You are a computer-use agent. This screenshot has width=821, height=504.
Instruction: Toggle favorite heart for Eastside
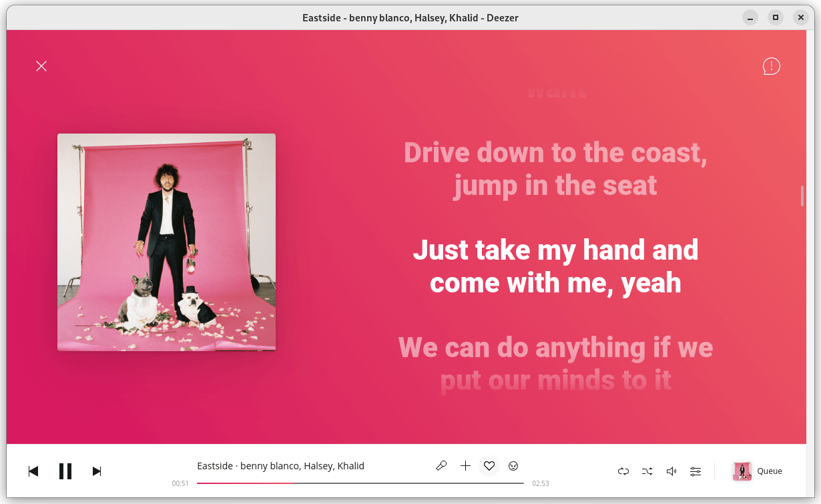pyautogui.click(x=489, y=466)
